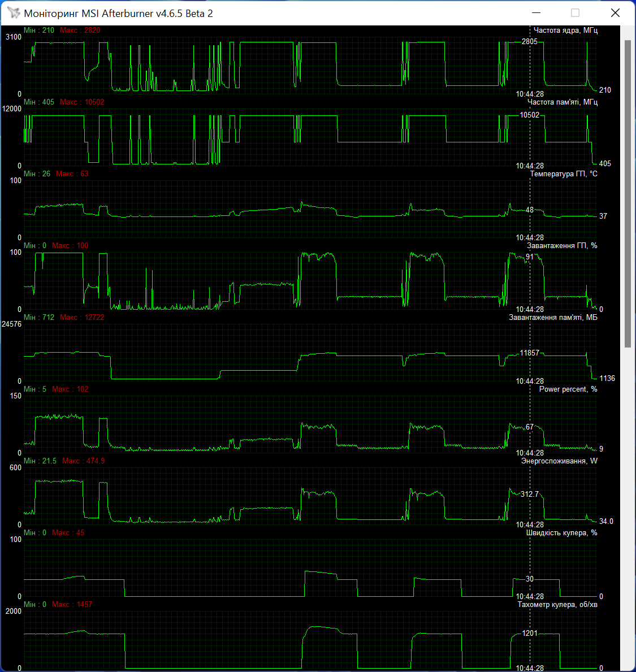Click the 600 axis maximum on power draw graph
This screenshot has width=636, height=672.
[x=15, y=468]
